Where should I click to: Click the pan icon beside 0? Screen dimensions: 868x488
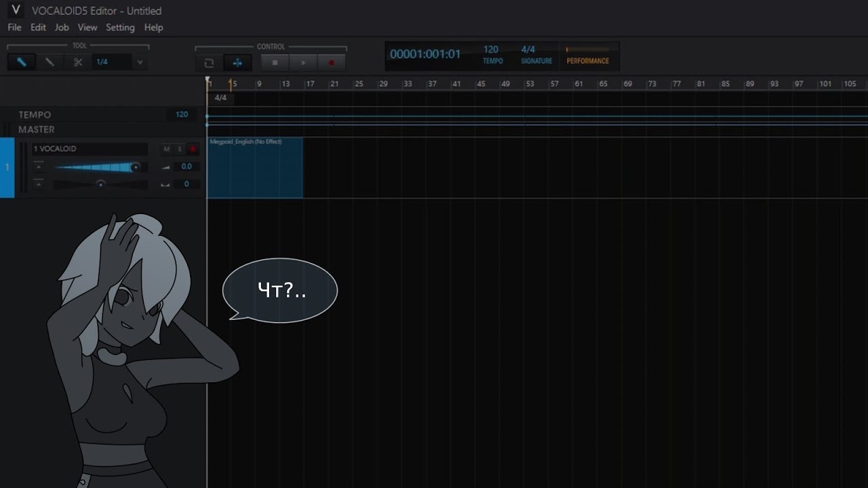pyautogui.click(x=165, y=184)
